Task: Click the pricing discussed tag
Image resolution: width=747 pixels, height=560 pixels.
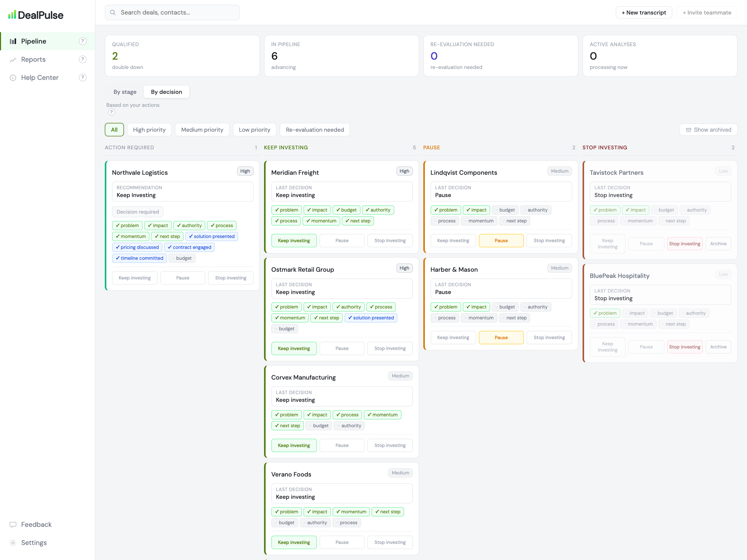Action: (x=137, y=247)
